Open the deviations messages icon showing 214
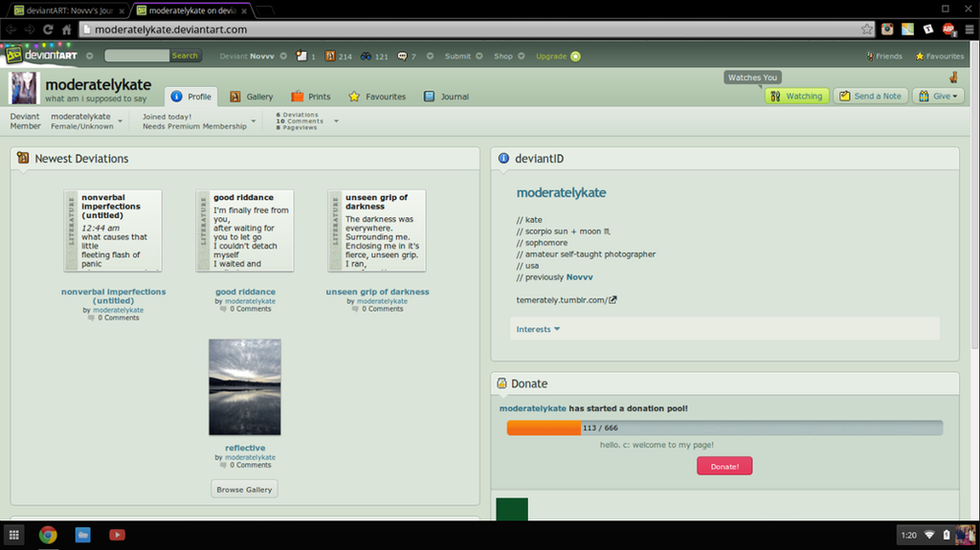 click(329, 55)
